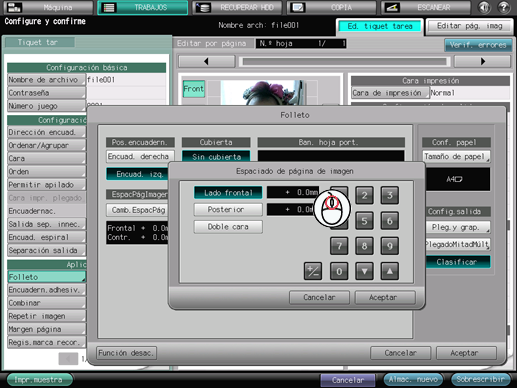Open Tamaño de papel setting

click(x=456, y=156)
